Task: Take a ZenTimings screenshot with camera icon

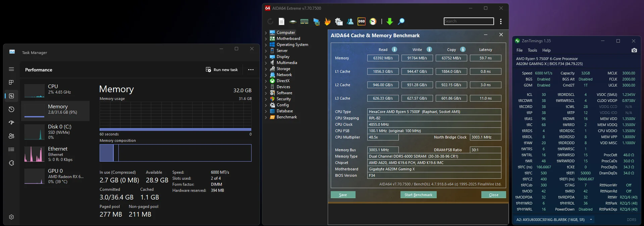Action: point(634,50)
